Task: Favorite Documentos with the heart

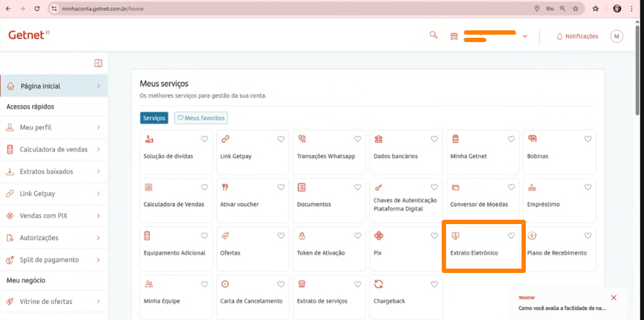Action: point(358,188)
